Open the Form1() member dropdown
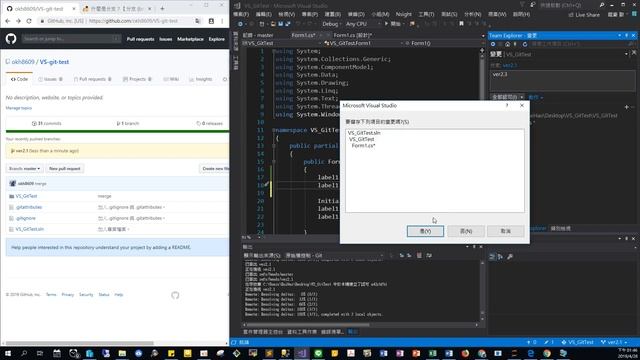This screenshot has height=360, width=640. tap(442, 43)
